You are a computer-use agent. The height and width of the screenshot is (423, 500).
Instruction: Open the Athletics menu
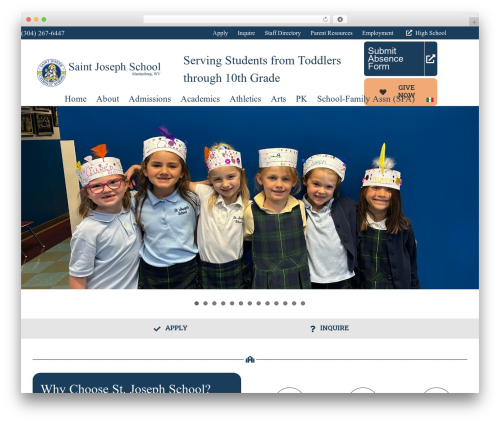pos(245,99)
